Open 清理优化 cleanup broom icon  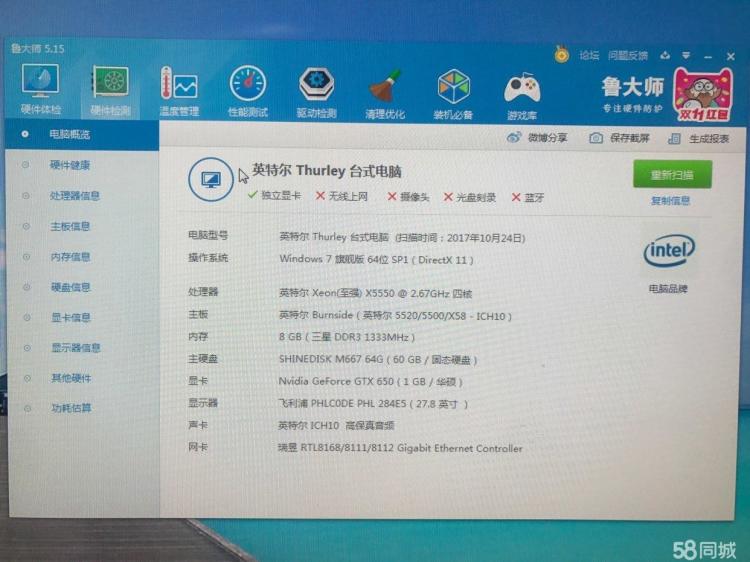pyautogui.click(x=385, y=93)
